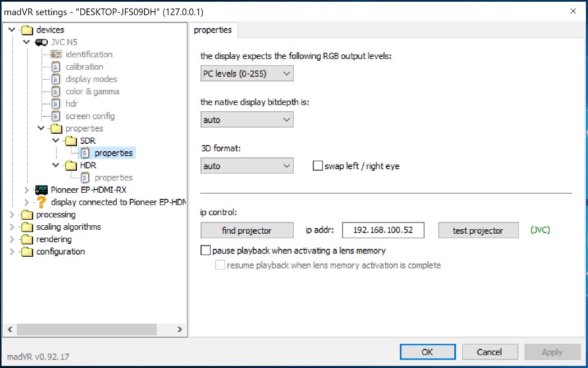
Task: Select the highlighted SDR properties label
Action: [x=113, y=153]
